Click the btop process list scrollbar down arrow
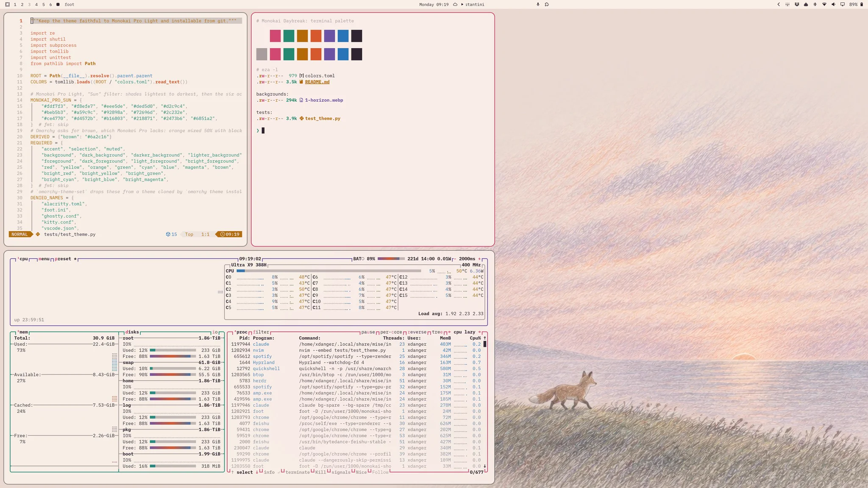 tap(485, 466)
